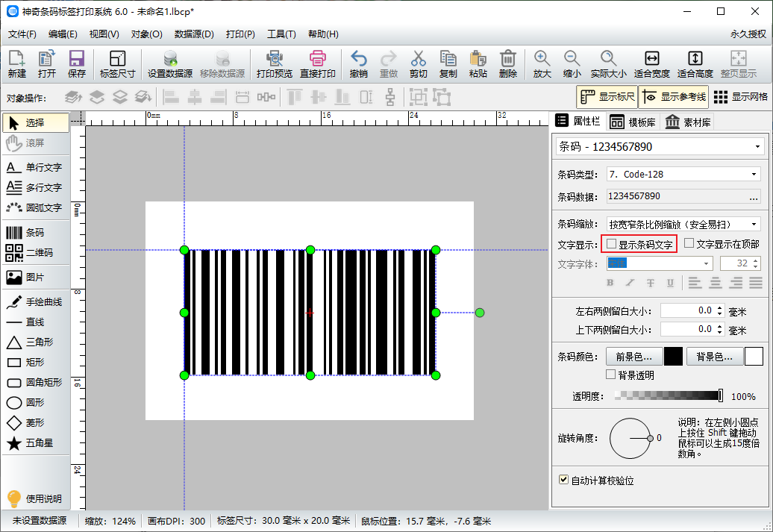Fit canvas with 适合宽度

click(651, 64)
